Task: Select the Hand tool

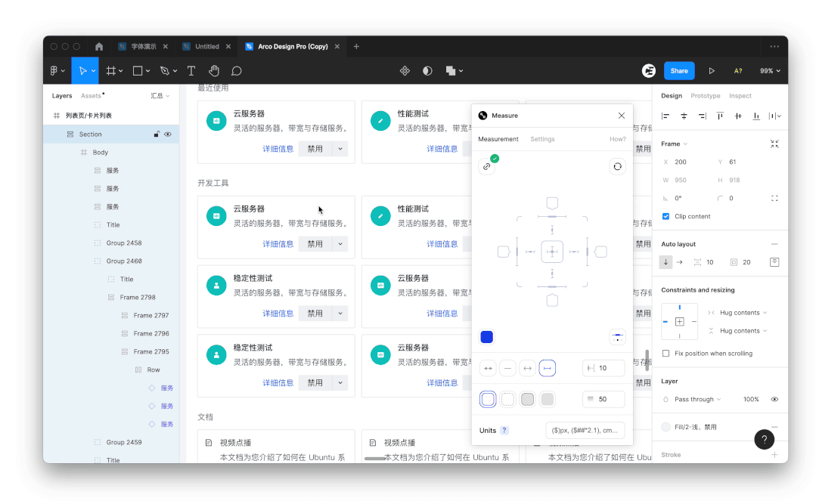Action: coord(214,70)
